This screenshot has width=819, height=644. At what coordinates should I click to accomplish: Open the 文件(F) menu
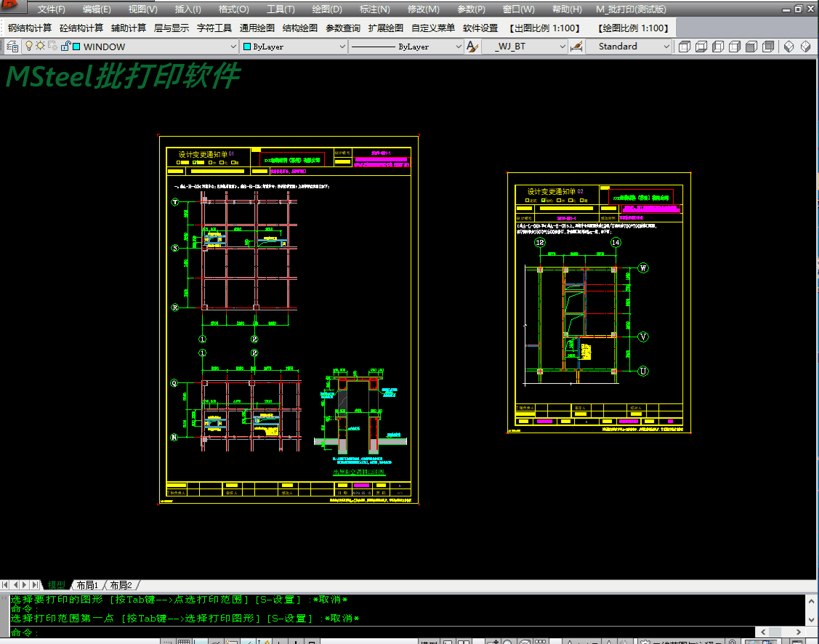[51, 9]
